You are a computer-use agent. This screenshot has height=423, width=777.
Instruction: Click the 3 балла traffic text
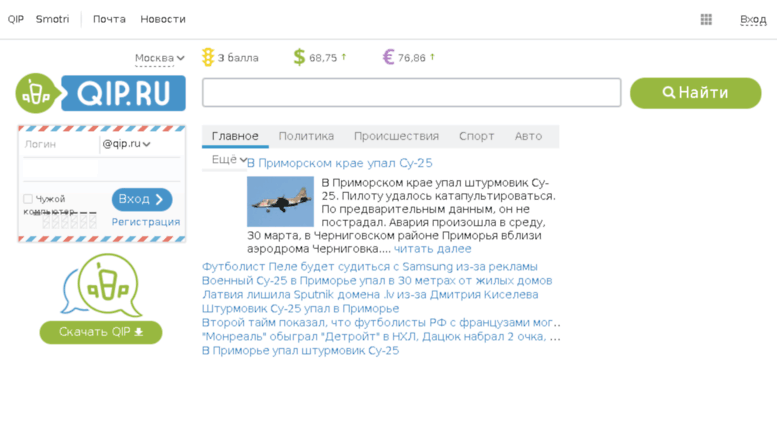coord(238,58)
